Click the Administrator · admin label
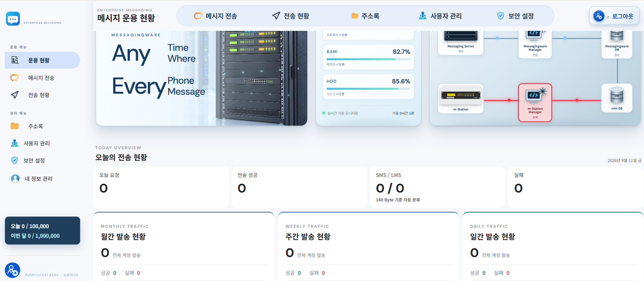Image resolution: width=644 pixels, height=281 pixels. [51, 275]
